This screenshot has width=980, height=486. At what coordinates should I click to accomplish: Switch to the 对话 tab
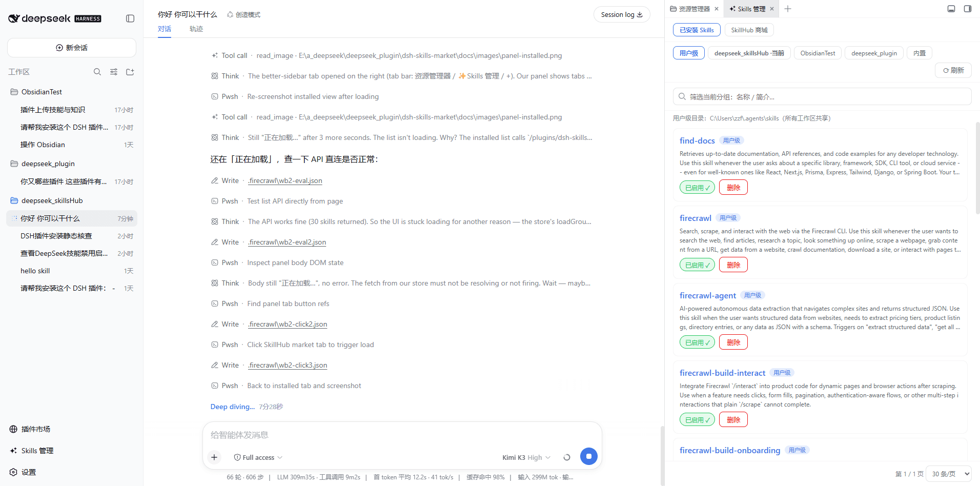(165, 29)
